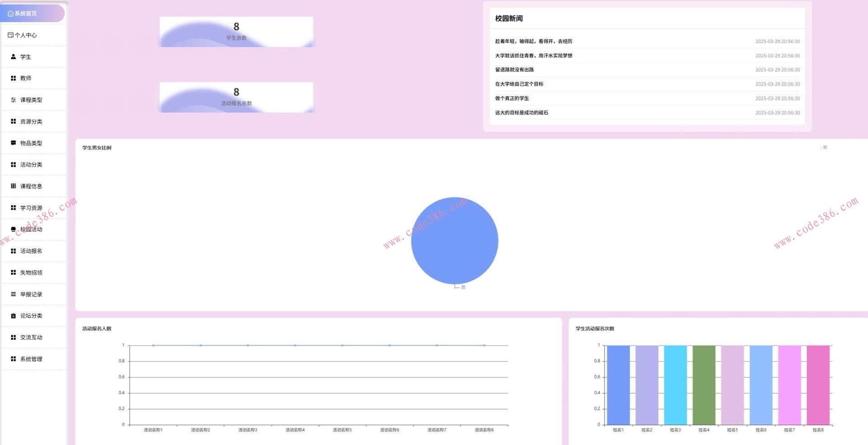This screenshot has height=445, width=868.
Task: Go to 学习资源 in the sidebar
Action: pos(34,208)
